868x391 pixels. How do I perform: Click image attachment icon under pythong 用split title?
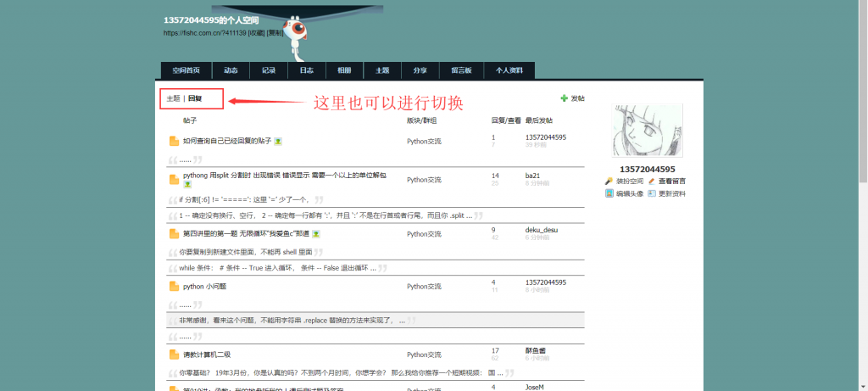click(x=187, y=184)
